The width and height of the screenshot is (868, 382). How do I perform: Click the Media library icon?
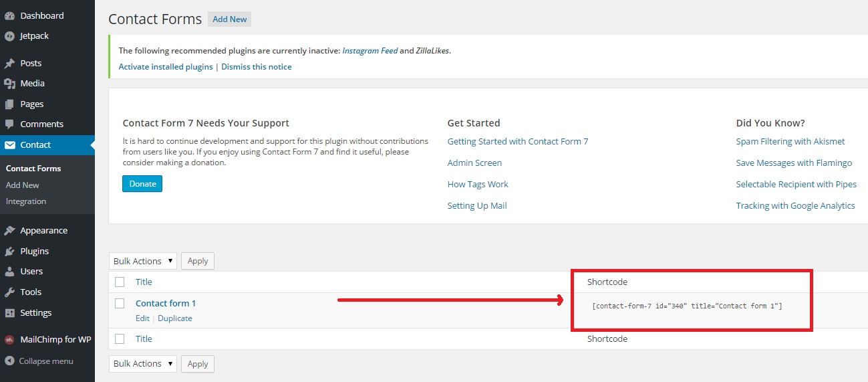tap(9, 84)
